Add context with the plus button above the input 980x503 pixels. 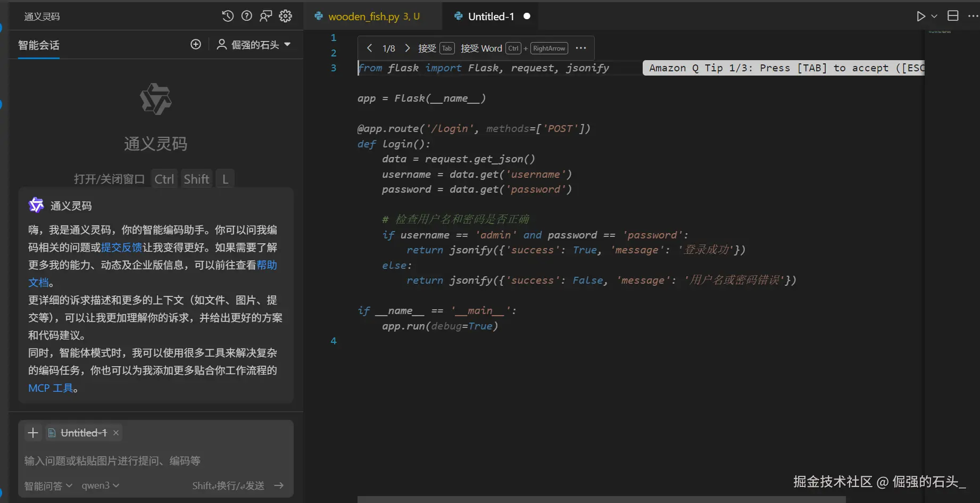[x=33, y=433]
